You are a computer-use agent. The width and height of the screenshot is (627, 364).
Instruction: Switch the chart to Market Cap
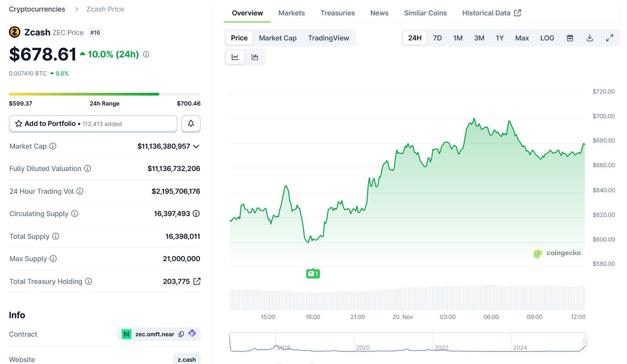278,38
